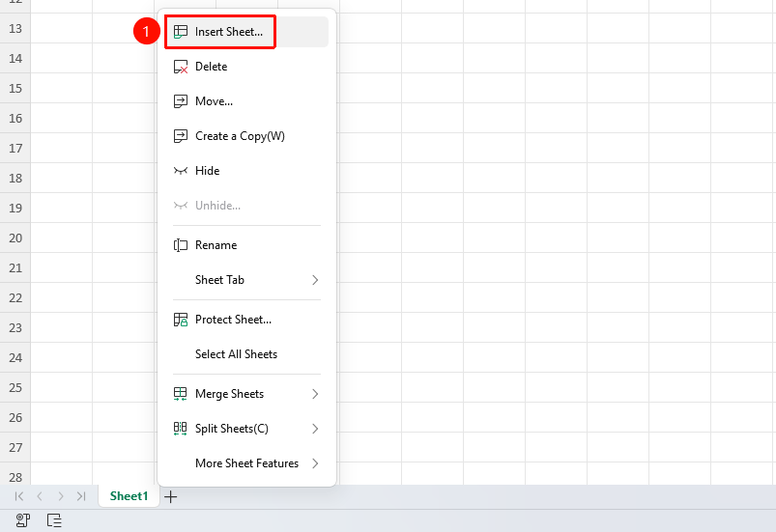Click the Merge Sheets icon
The height and width of the screenshot is (532, 776).
coord(181,394)
